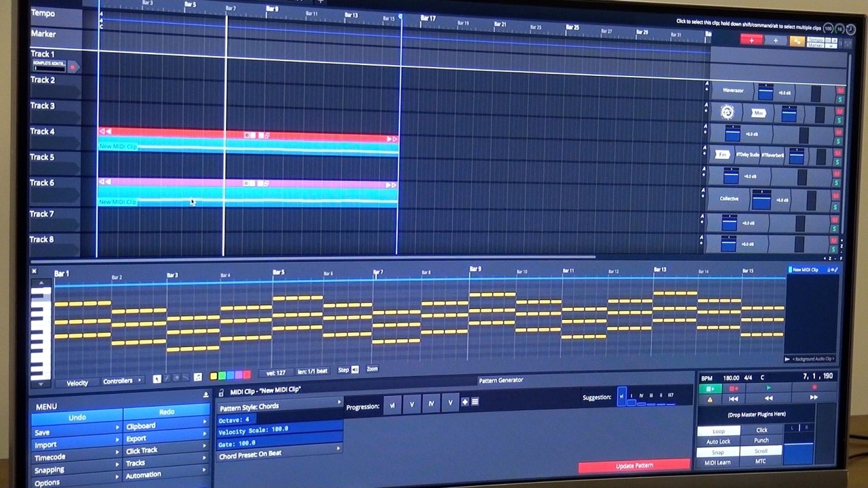This screenshot has width=868, height=488.
Task: Open the Clipboard menu item
Action: point(166,426)
